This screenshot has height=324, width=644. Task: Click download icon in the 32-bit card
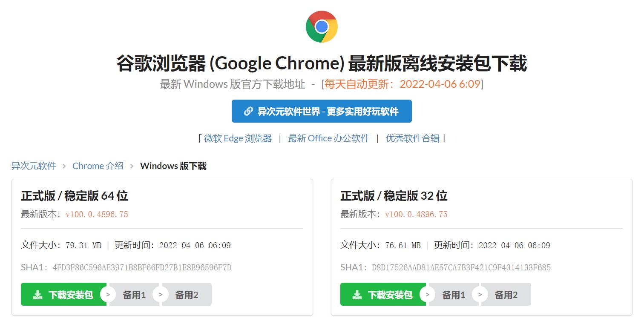coord(357,295)
